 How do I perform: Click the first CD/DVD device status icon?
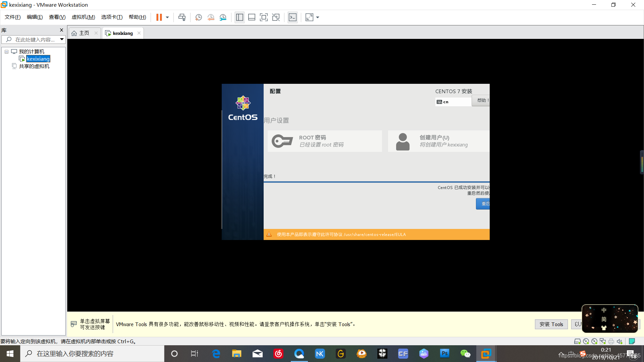pyautogui.click(x=586, y=341)
